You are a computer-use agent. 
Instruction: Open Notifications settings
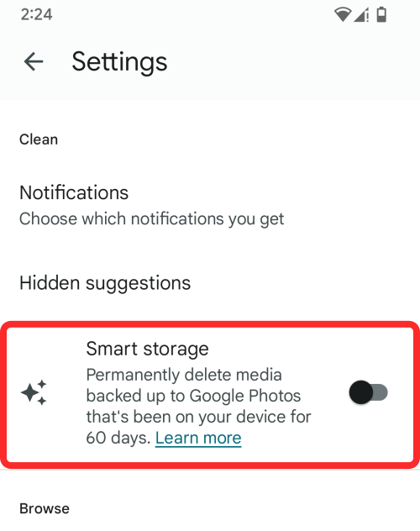pos(210,205)
